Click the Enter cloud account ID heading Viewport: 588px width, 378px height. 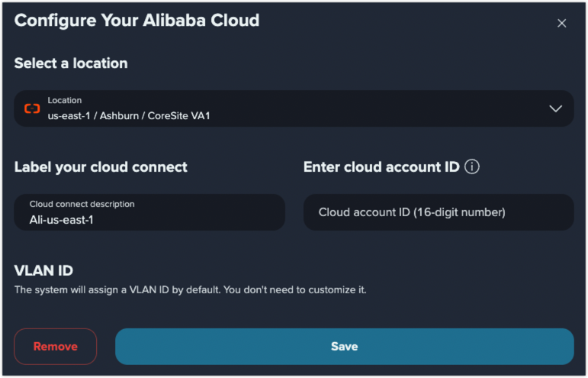point(381,167)
